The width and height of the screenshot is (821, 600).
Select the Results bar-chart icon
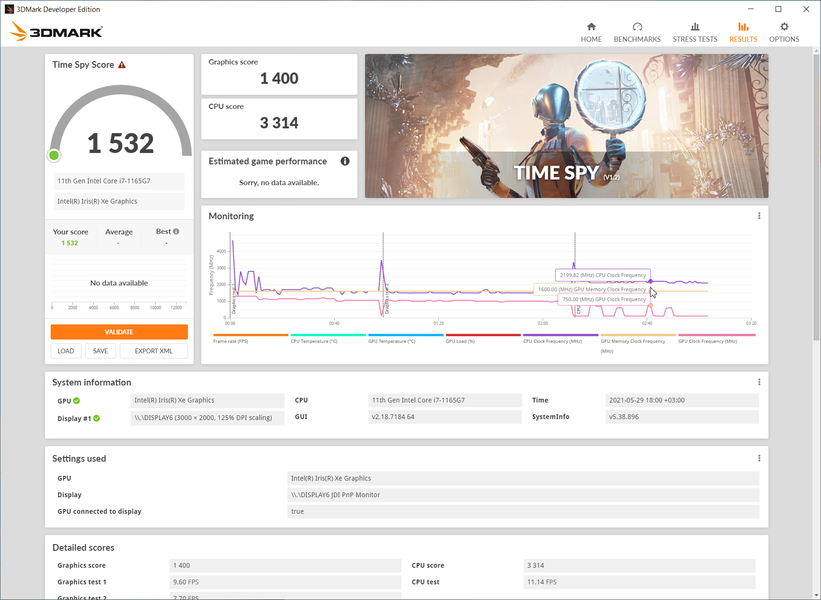743,27
